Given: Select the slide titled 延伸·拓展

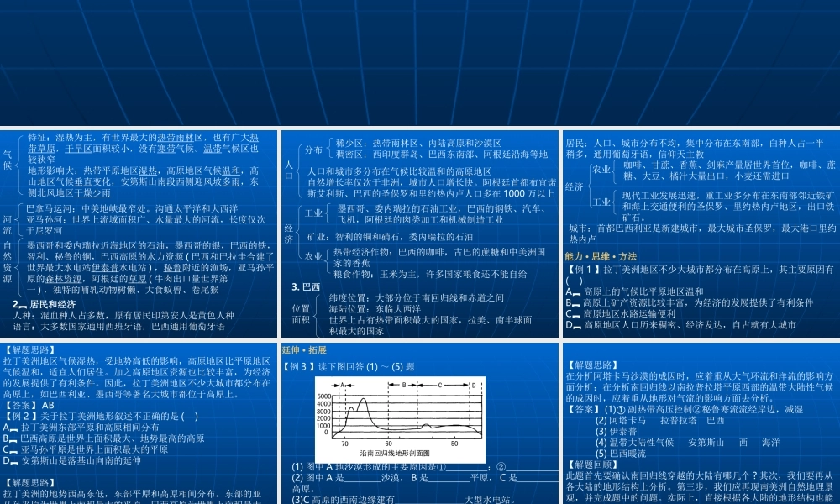Looking at the screenshot, I should tap(420, 423).
